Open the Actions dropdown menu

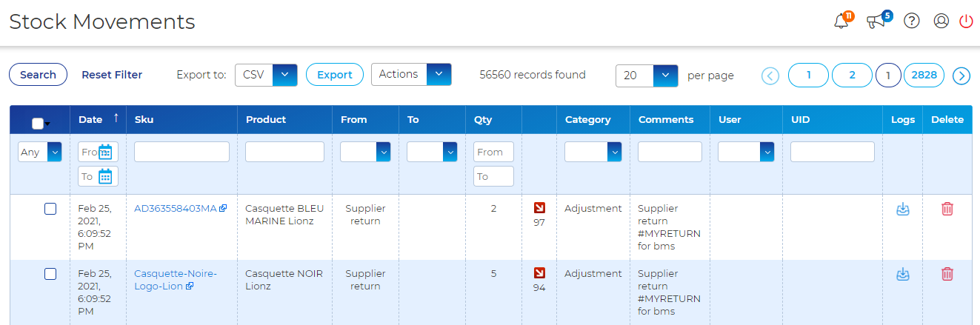click(x=439, y=74)
